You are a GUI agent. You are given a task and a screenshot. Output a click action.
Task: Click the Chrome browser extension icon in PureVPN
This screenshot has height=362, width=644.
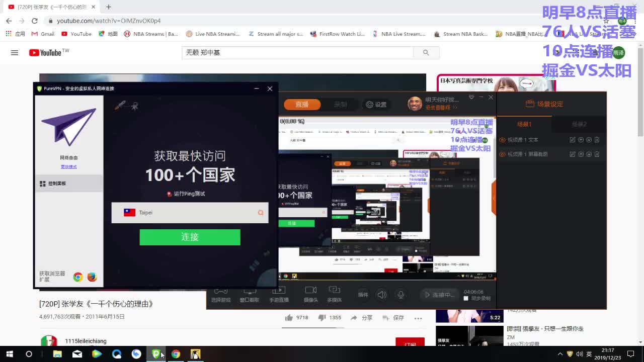click(x=78, y=277)
